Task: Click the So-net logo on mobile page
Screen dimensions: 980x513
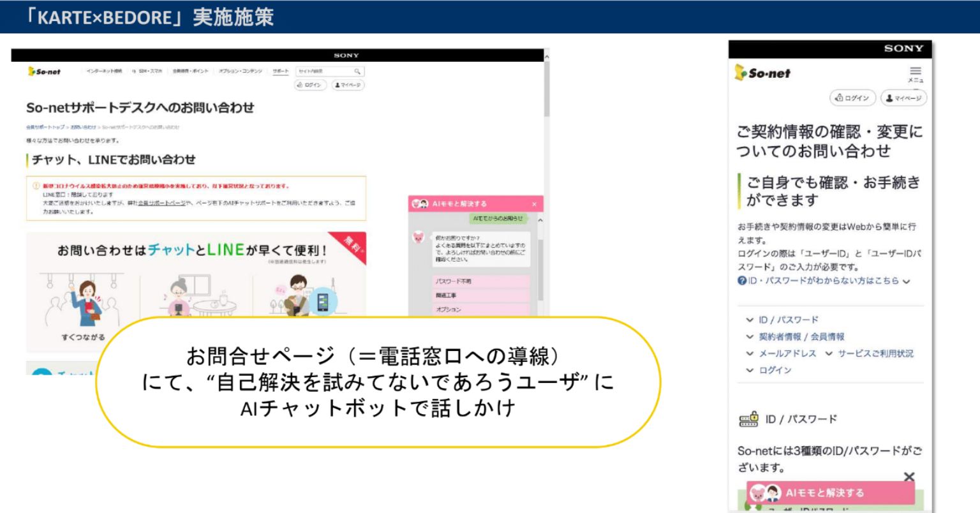Action: tap(762, 73)
